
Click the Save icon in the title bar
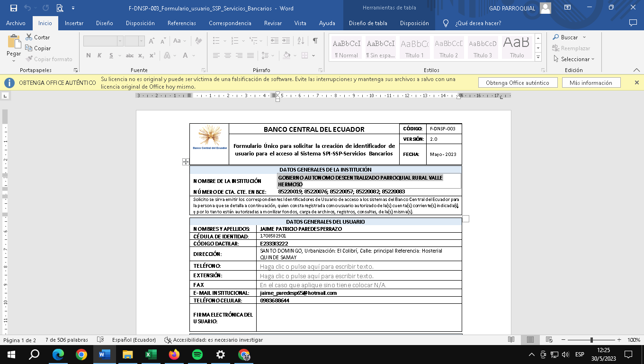pos(14,8)
